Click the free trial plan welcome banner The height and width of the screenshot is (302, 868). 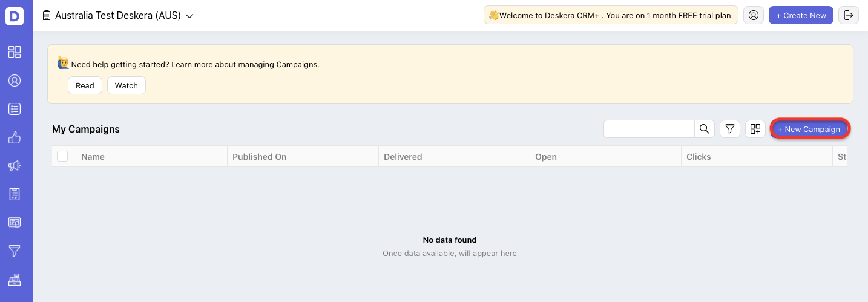coord(611,16)
